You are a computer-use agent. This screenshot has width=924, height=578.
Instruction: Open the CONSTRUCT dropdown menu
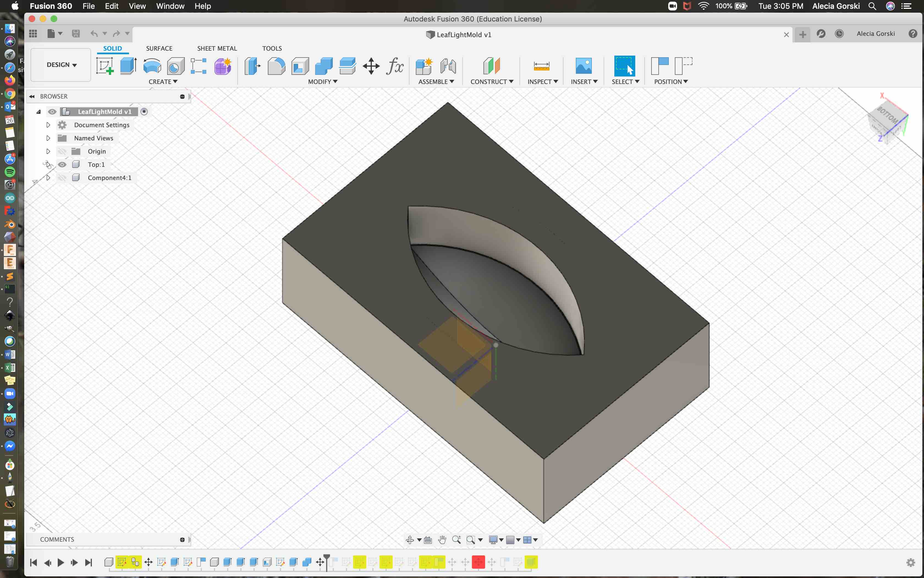tap(492, 81)
